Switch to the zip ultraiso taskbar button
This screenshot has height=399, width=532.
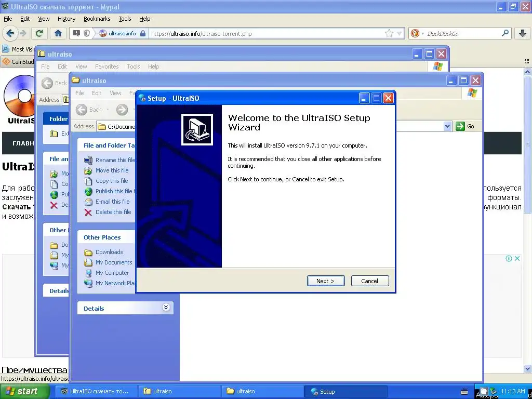coord(179,392)
